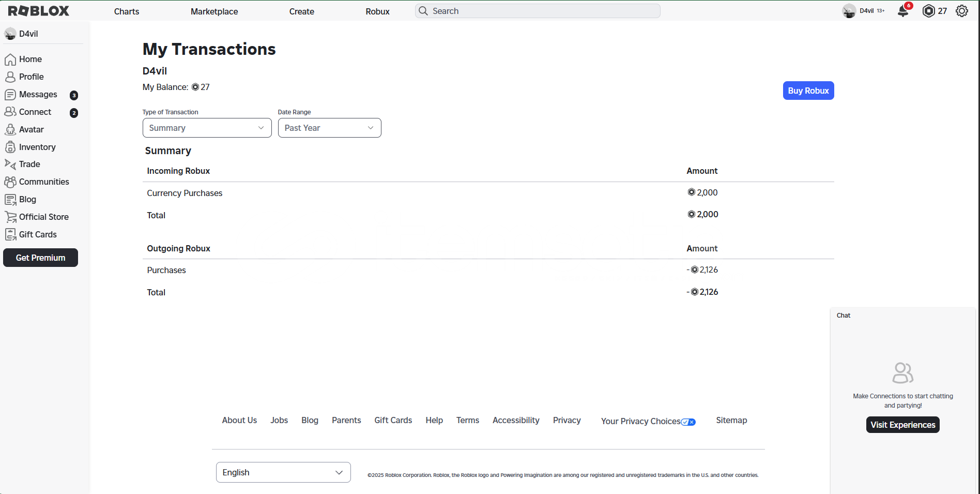Expand the English language selector
Screen dimensions: 980x494
(283, 472)
